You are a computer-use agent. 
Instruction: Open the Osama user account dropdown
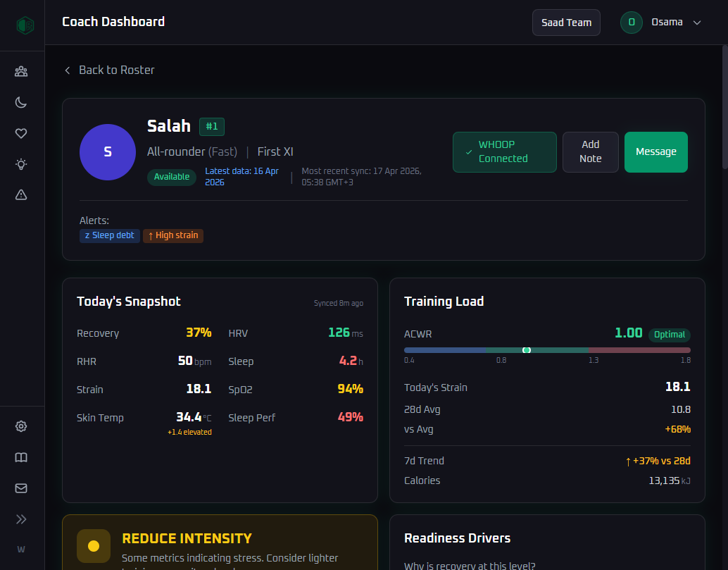662,23
